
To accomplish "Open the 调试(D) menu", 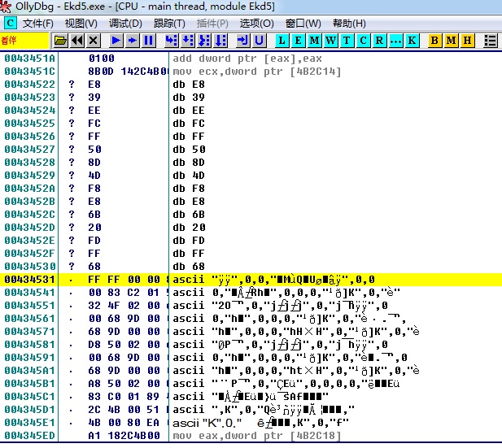I will tap(125, 23).
